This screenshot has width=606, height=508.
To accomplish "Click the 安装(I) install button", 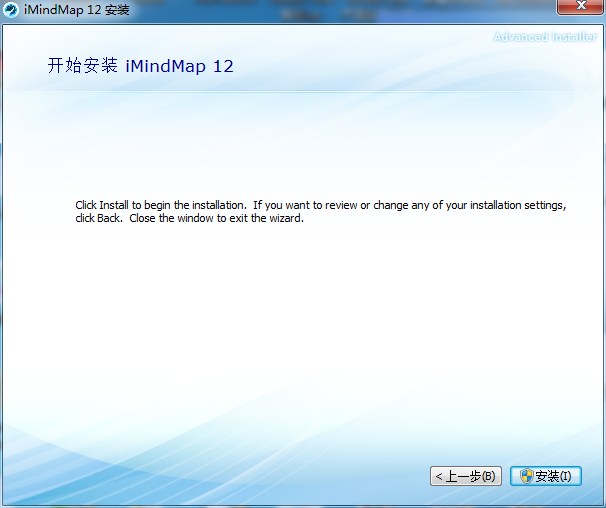I will pyautogui.click(x=546, y=476).
